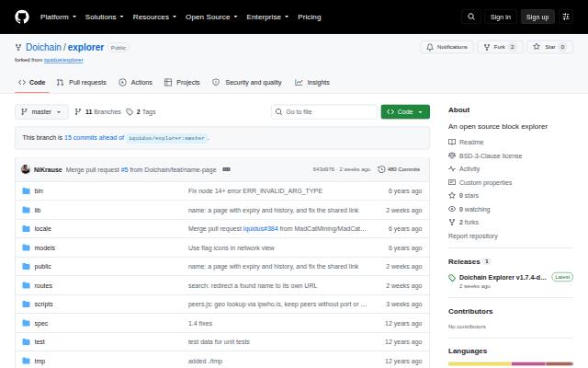588x368 pixels.
Task: Open the 15 commits ahead of link
Action: [94, 137]
